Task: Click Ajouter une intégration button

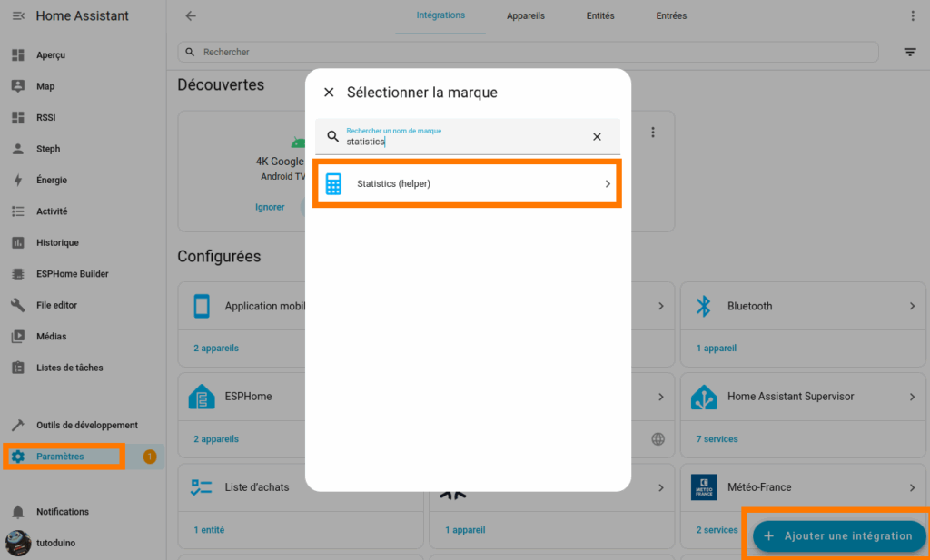Action: tap(838, 535)
